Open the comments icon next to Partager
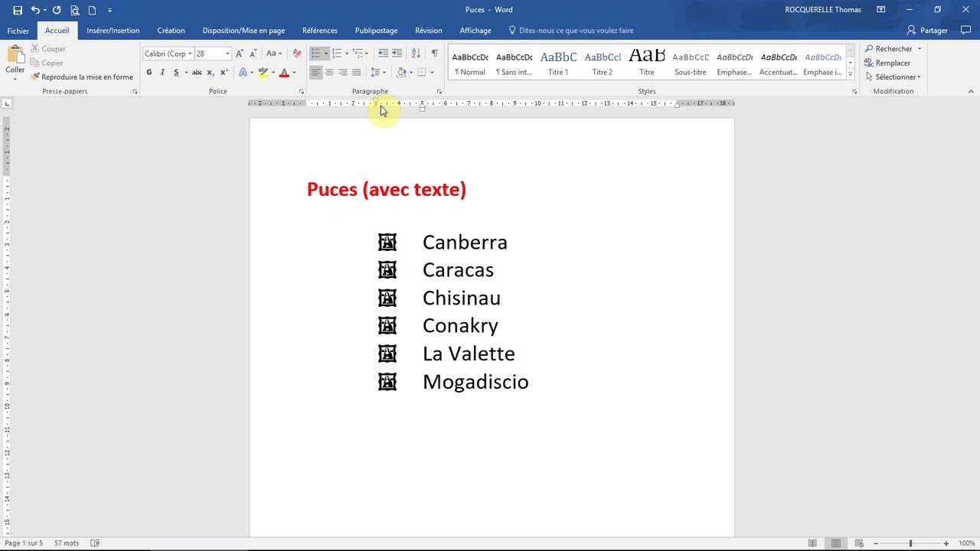 [x=966, y=31]
